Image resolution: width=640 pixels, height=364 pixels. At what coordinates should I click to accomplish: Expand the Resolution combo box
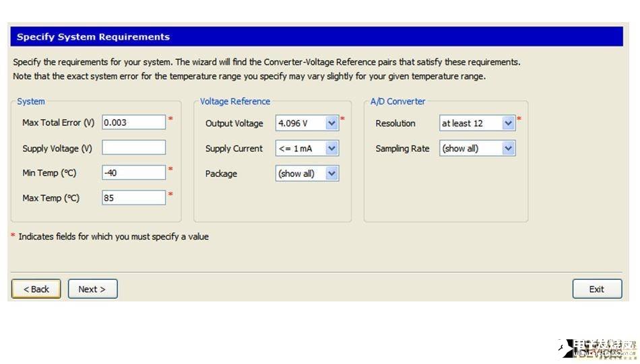click(508, 123)
